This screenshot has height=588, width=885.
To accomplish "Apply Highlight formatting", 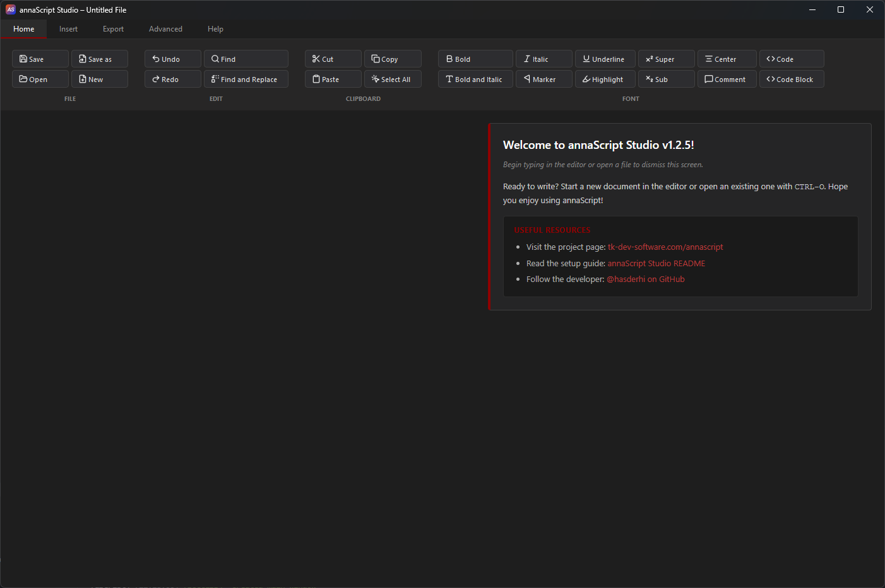I will point(605,79).
